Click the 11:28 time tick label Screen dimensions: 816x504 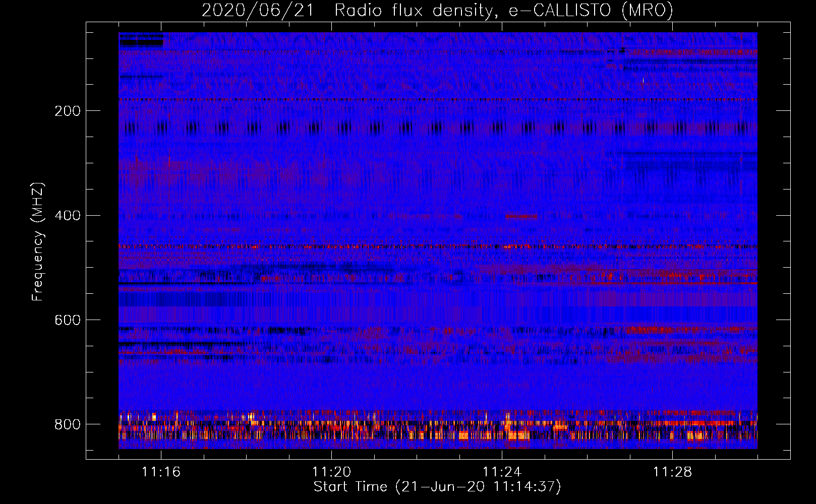[x=673, y=472]
